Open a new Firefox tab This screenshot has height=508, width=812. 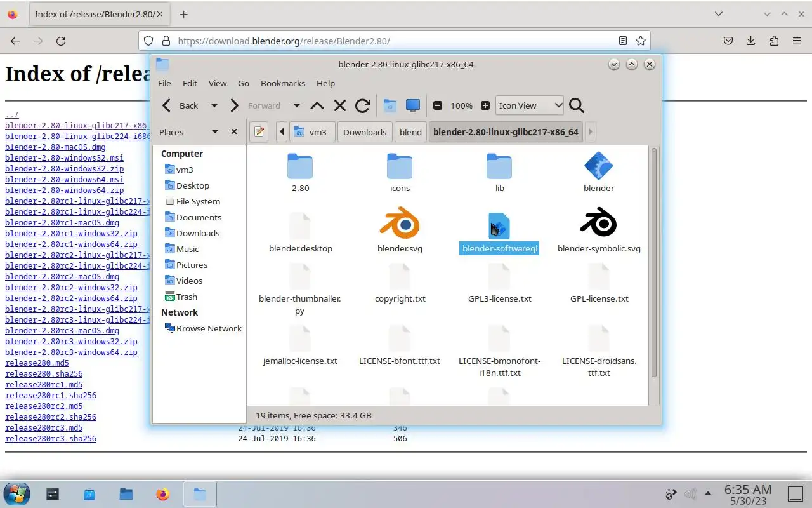coord(183,14)
